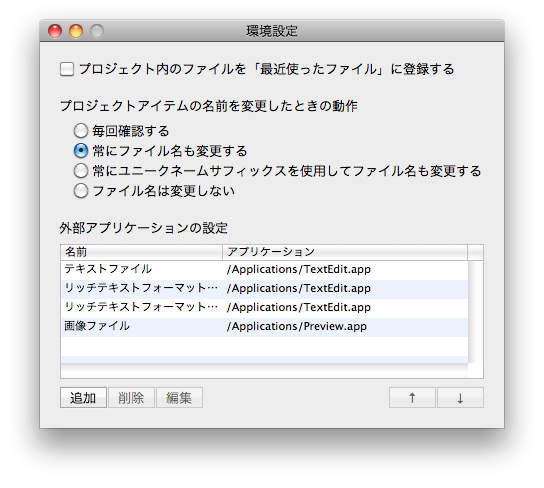This screenshot has height=488, width=544.
Task: Select the 画像ファイル table row
Action: (264, 327)
